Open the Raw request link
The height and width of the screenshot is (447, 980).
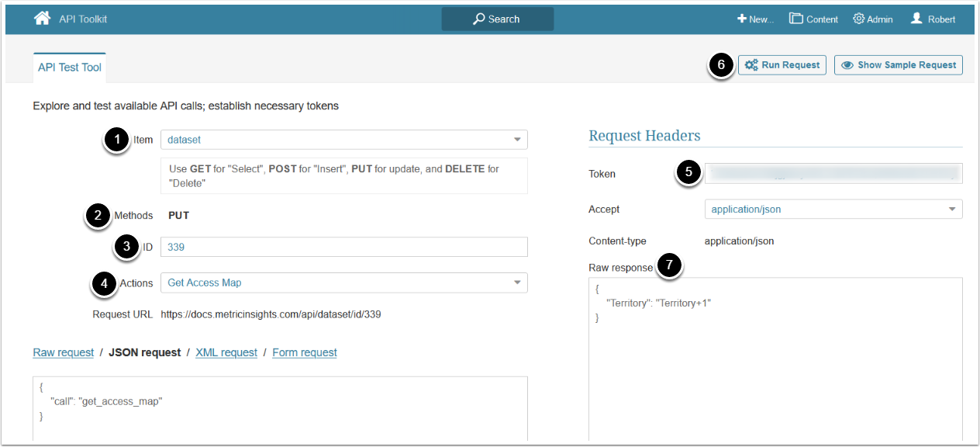tap(64, 352)
